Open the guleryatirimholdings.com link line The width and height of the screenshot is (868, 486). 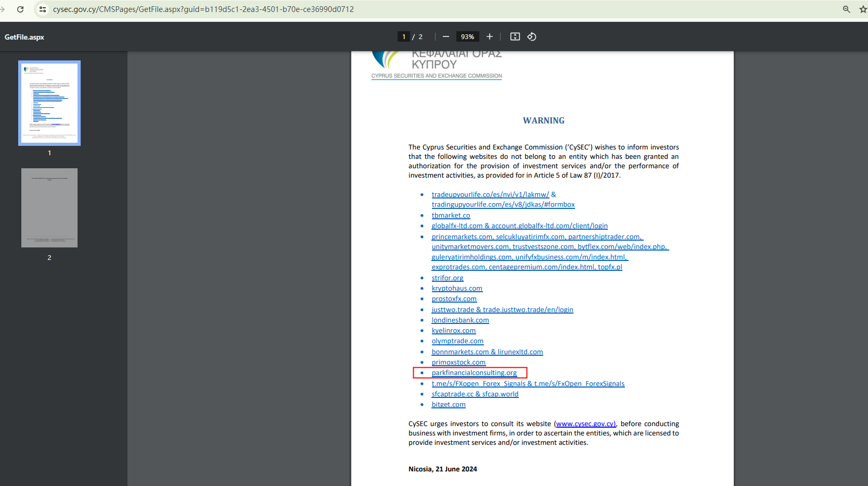pos(530,257)
